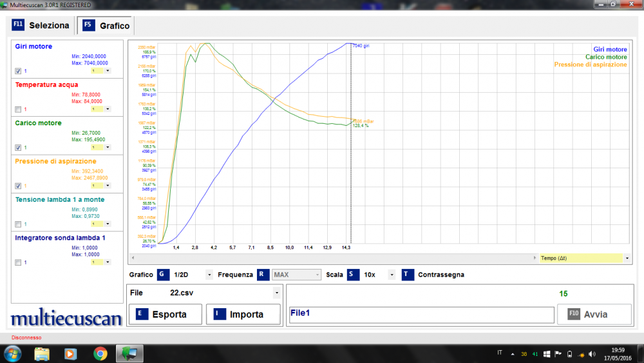
Task: Show hidden tray icons arrow
Action: [513, 354]
